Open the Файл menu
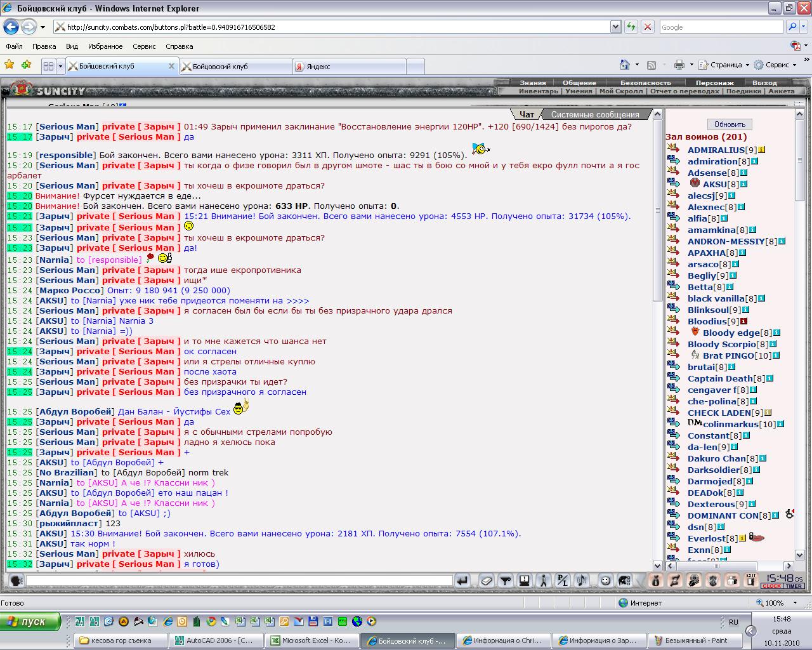812x650 pixels. (14, 46)
